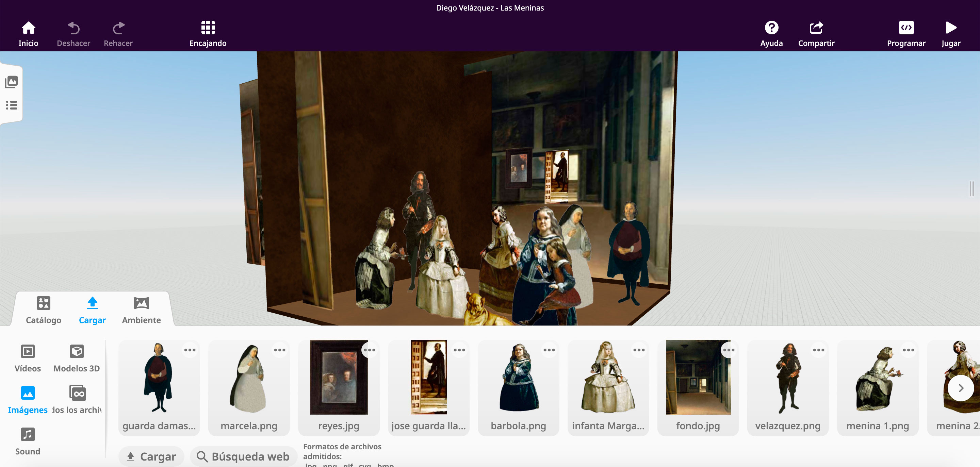Open Programar code editor
Image resolution: width=980 pixels, height=467 pixels.
point(906,34)
